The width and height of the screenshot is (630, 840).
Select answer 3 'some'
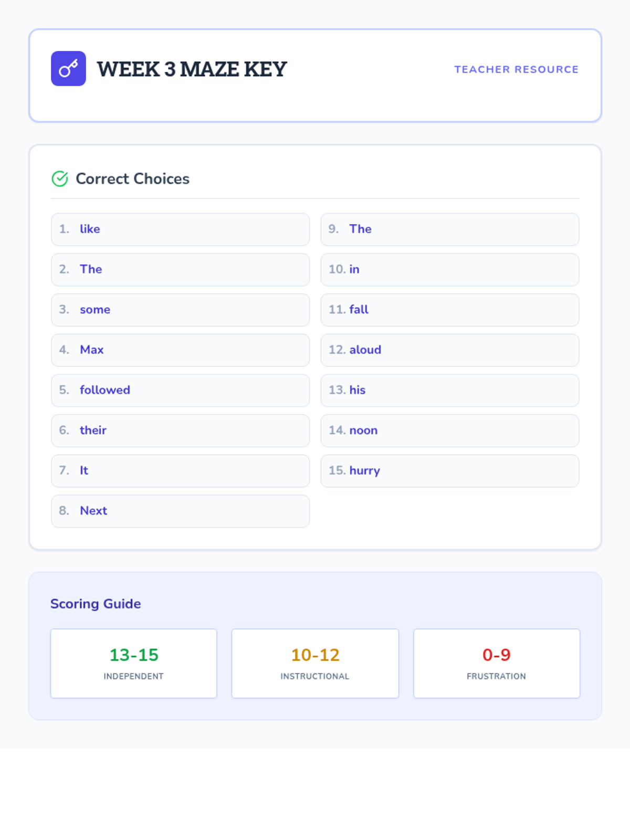180,310
